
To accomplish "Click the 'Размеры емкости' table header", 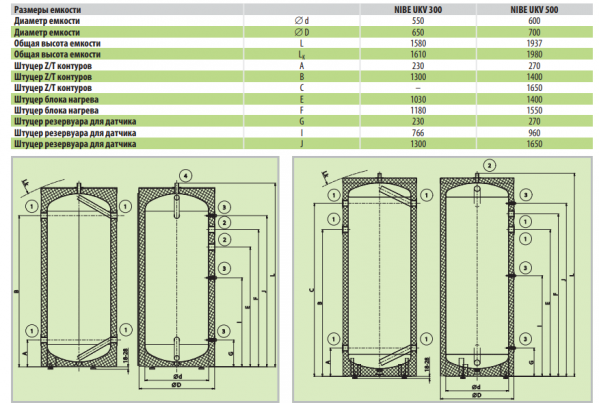I will (x=47, y=10).
